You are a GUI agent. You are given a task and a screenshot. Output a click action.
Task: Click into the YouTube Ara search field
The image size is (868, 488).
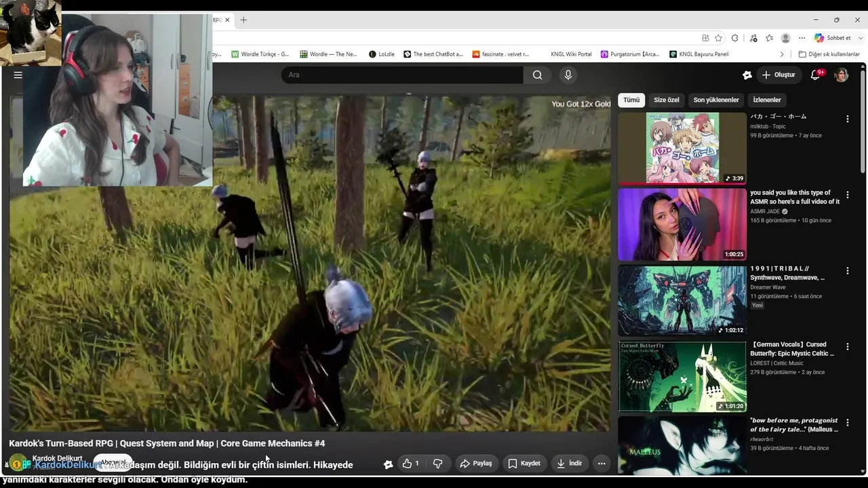(402, 75)
